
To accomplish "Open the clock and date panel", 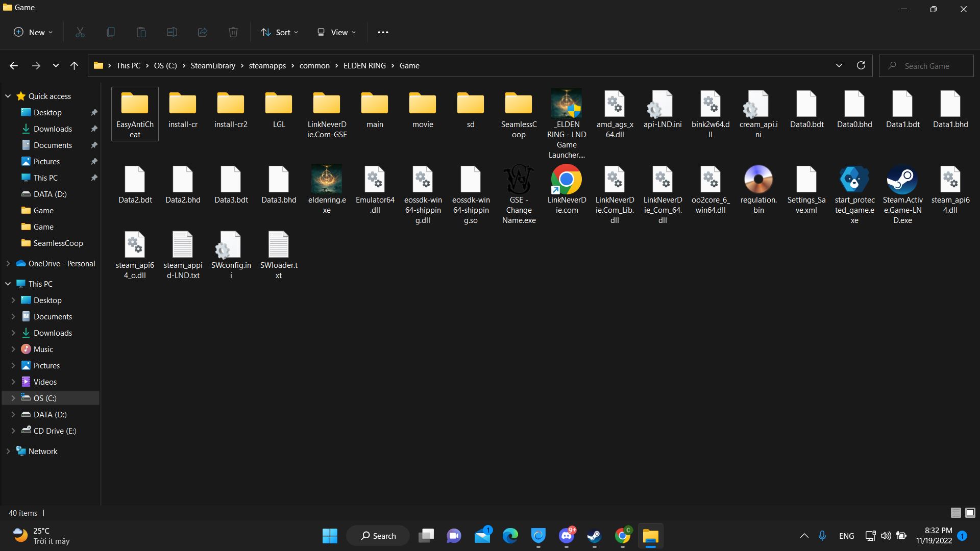I will coord(934,536).
